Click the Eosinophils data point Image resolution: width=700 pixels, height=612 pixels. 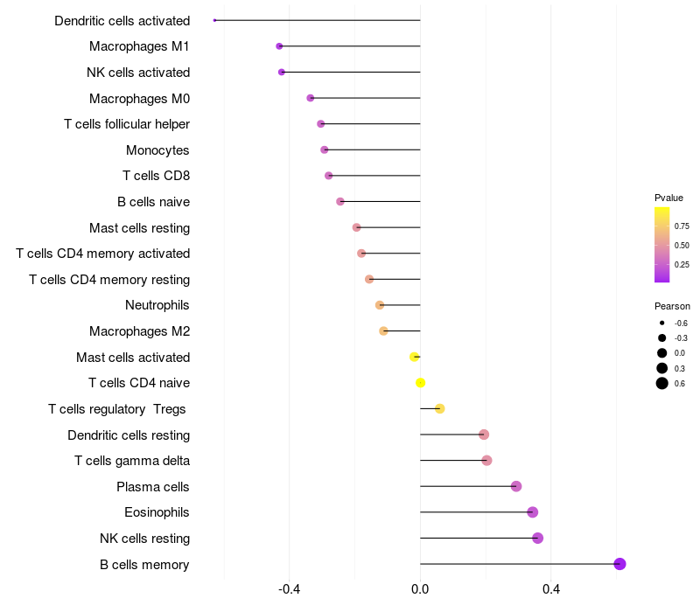(x=532, y=512)
